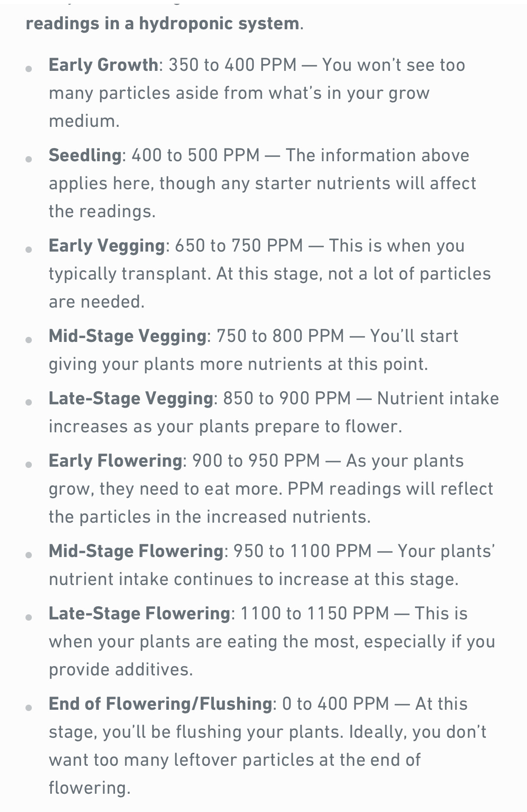Click the bullet next to Late-Stage Vegging

29,402
